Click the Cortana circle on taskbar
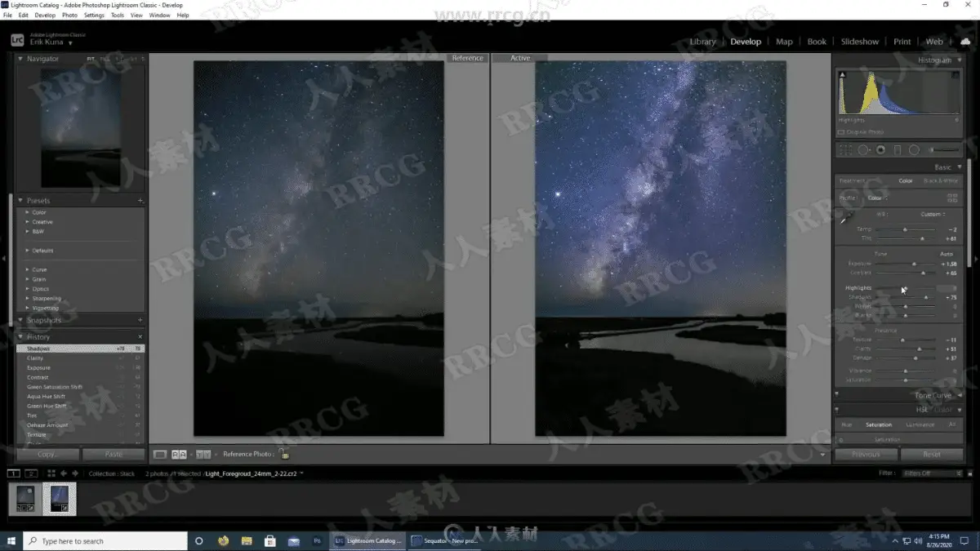 click(199, 540)
